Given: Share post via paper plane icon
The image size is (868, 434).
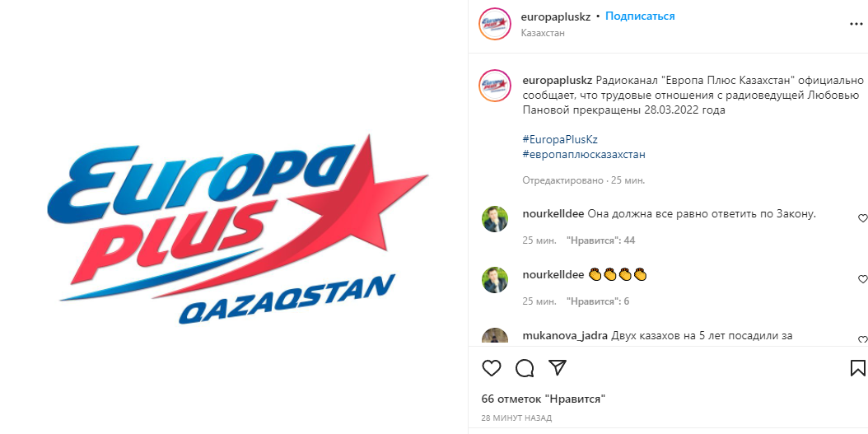Looking at the screenshot, I should click(557, 367).
